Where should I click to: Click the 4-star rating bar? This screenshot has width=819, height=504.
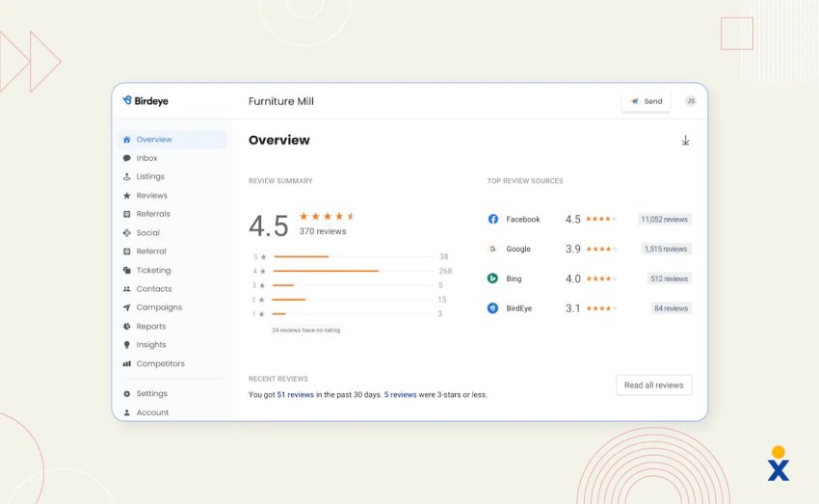coord(326,271)
